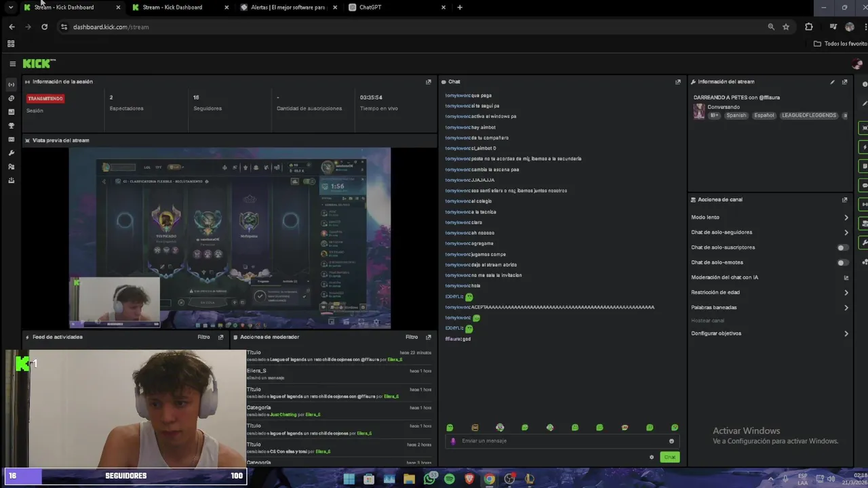Switch to second Stream - Kick Dashboard tab

tap(180, 7)
